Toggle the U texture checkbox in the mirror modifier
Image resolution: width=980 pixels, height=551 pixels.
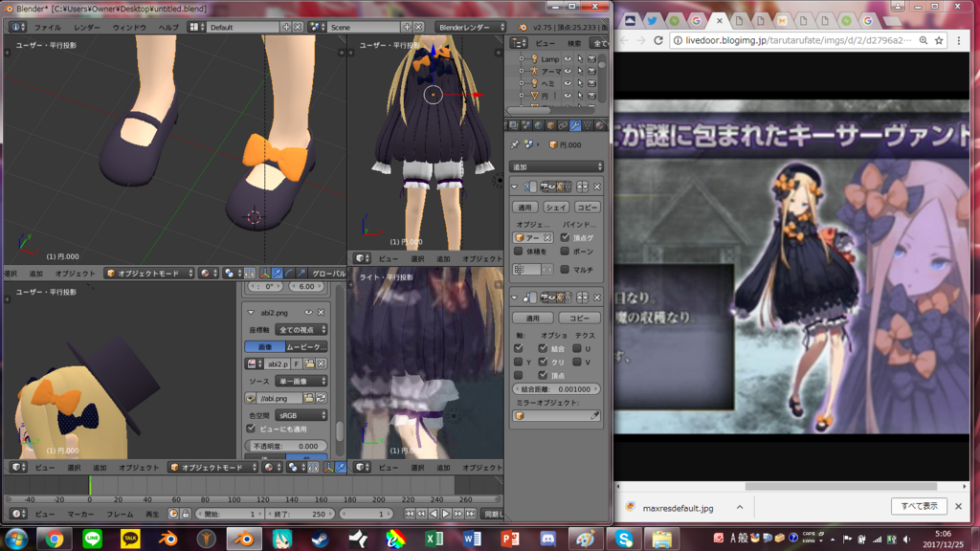click(x=577, y=348)
